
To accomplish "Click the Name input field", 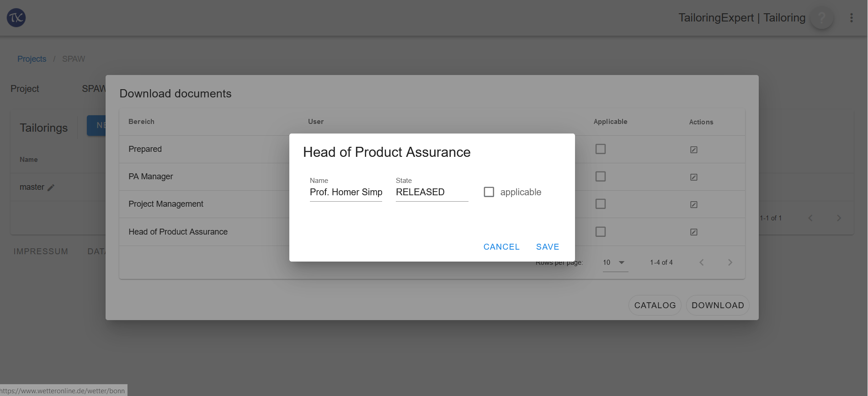I will [346, 193].
